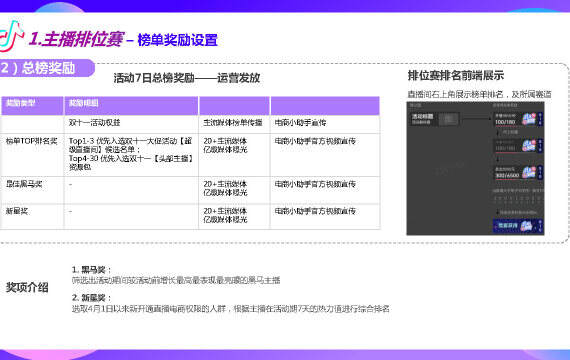Click the title text "1.主播排位赛"
The height and width of the screenshot is (360, 570).
(x=76, y=39)
